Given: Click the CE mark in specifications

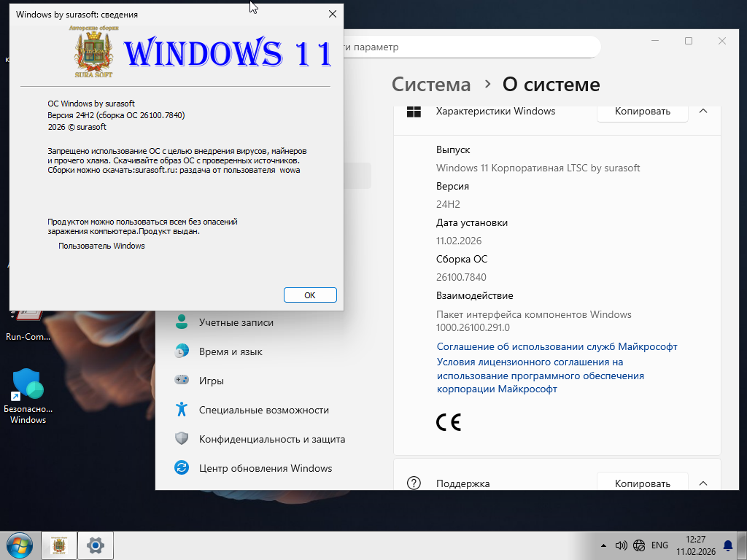Looking at the screenshot, I should point(449,422).
